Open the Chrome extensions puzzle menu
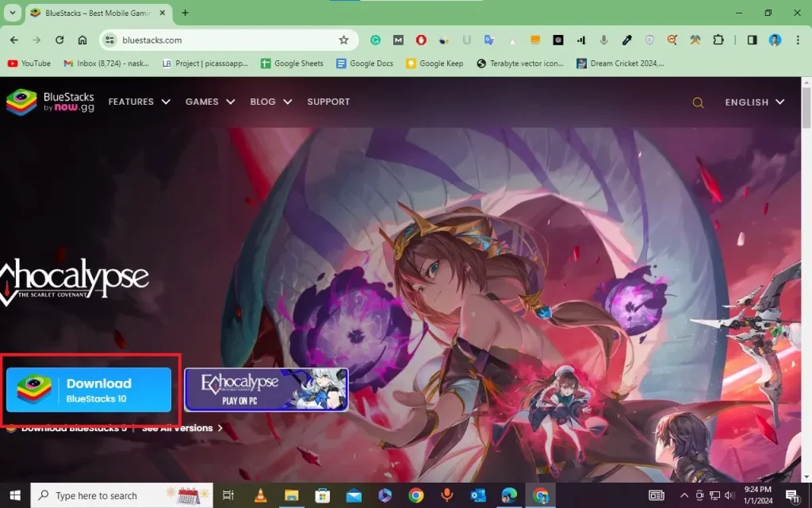This screenshot has height=508, width=812. tap(718, 40)
